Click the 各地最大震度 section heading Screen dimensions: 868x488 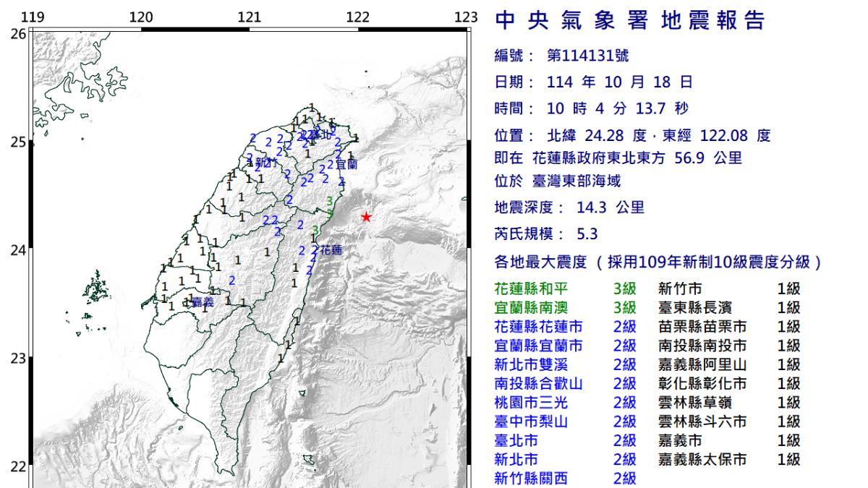658,262
